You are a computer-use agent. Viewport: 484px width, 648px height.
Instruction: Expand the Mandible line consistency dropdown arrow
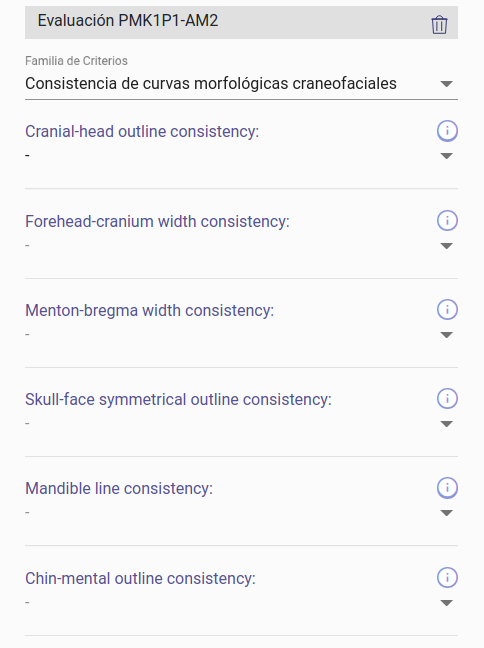click(x=446, y=513)
